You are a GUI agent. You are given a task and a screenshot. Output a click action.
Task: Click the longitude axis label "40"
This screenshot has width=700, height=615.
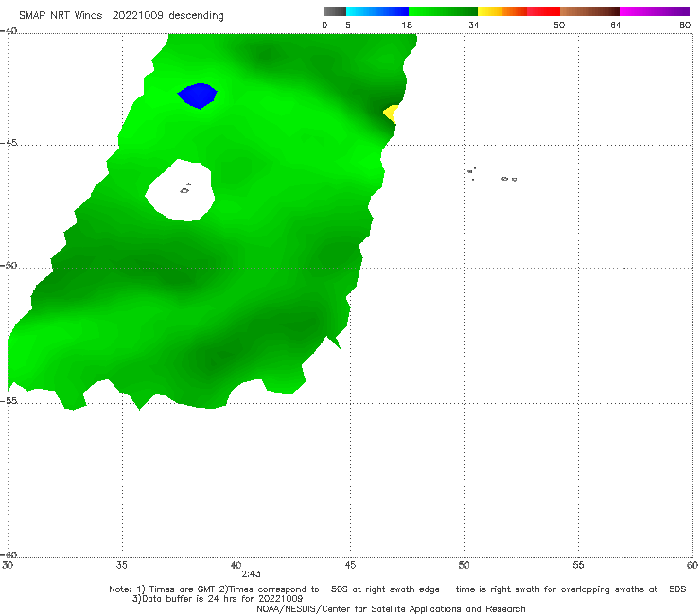coord(236,565)
